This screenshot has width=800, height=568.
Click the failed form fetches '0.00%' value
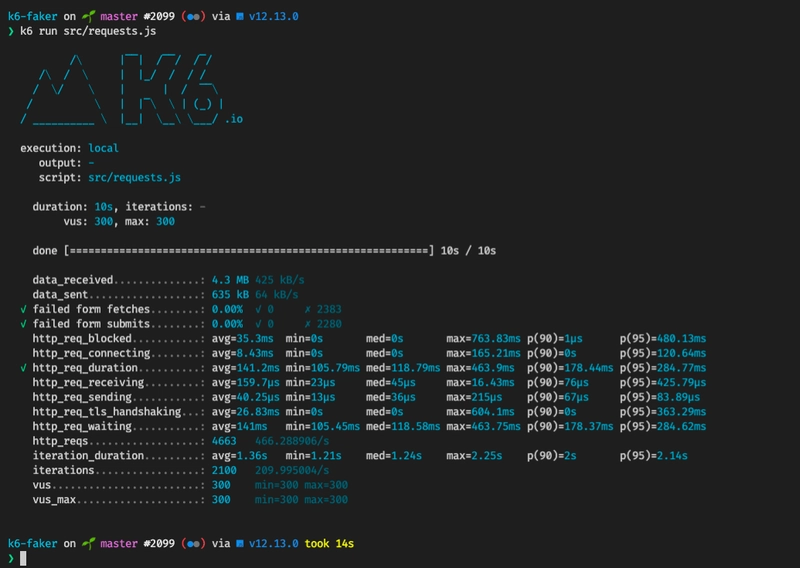pyautogui.click(x=227, y=309)
